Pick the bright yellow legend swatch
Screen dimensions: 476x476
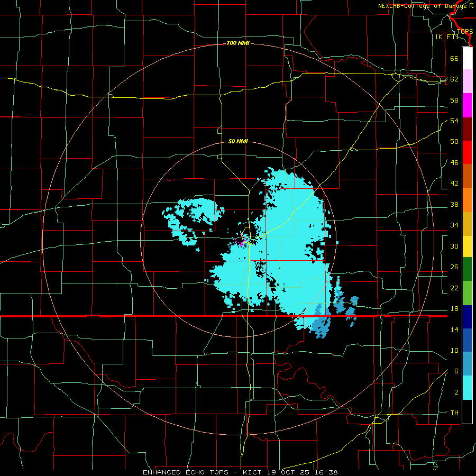tap(467, 246)
